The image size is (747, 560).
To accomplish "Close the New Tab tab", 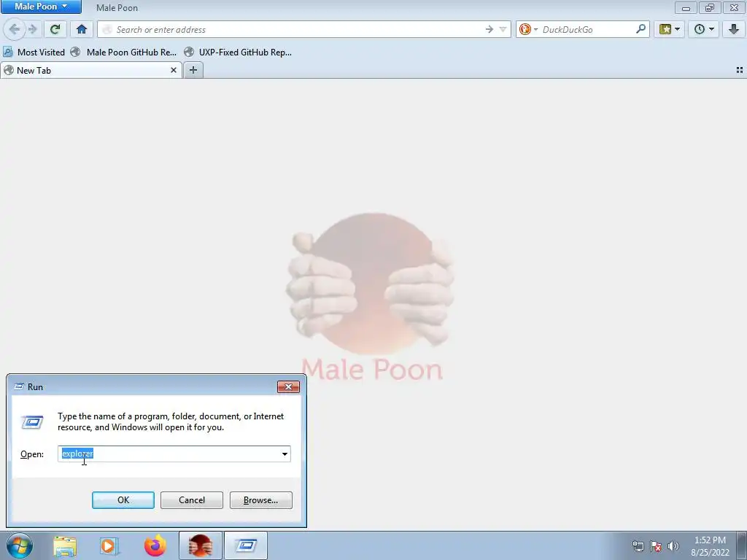I will tap(174, 71).
